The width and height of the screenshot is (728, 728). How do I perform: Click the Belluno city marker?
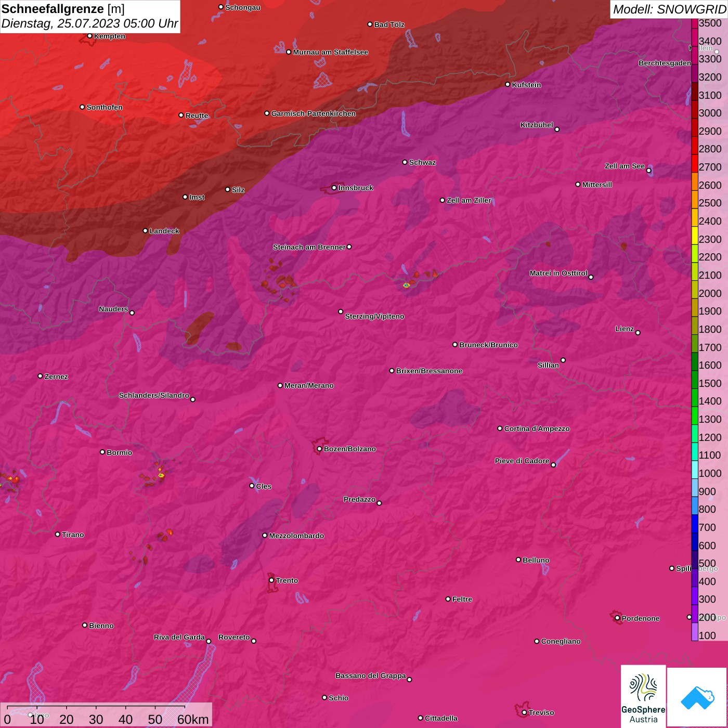(x=518, y=560)
